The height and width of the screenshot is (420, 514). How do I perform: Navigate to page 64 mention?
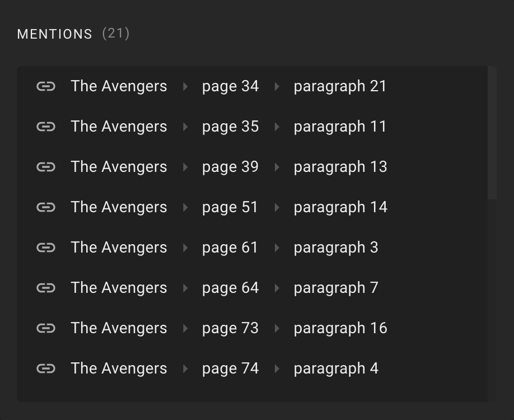(x=230, y=288)
